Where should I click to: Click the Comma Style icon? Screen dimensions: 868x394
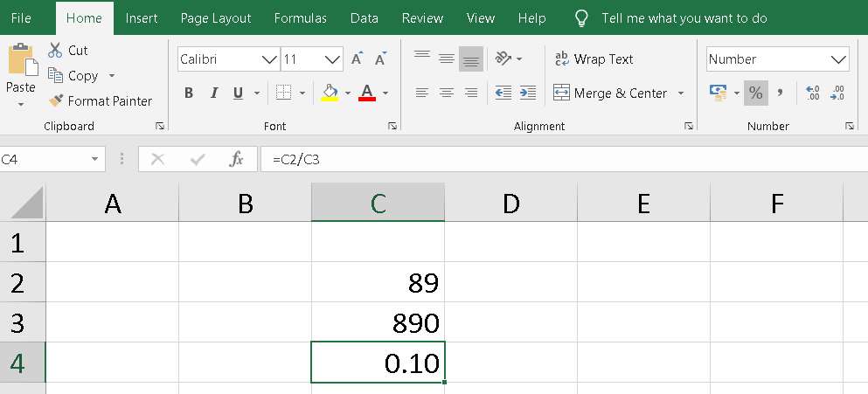pyautogui.click(x=780, y=93)
